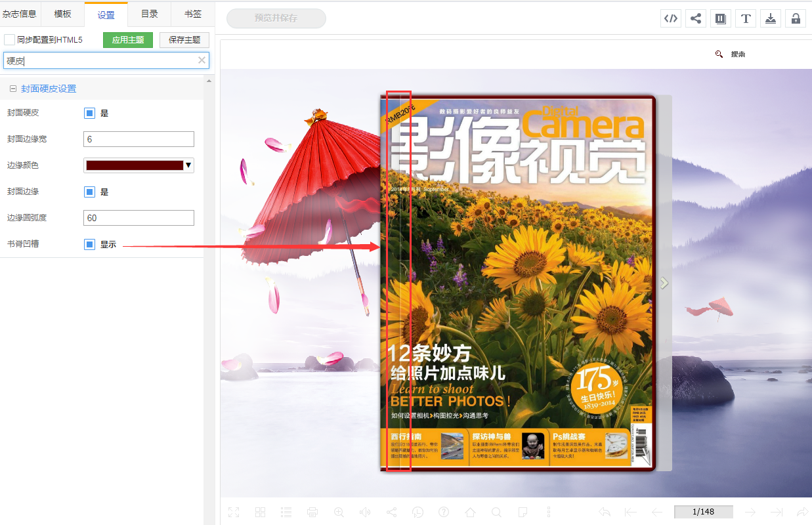This screenshot has width=812, height=525.
Task: Click the lock icon in top toolbar
Action: pyautogui.click(x=796, y=18)
